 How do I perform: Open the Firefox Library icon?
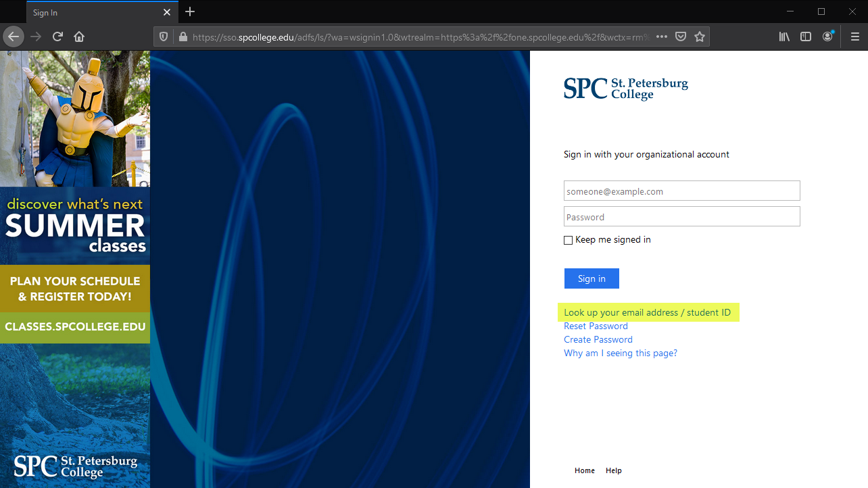pos(783,36)
